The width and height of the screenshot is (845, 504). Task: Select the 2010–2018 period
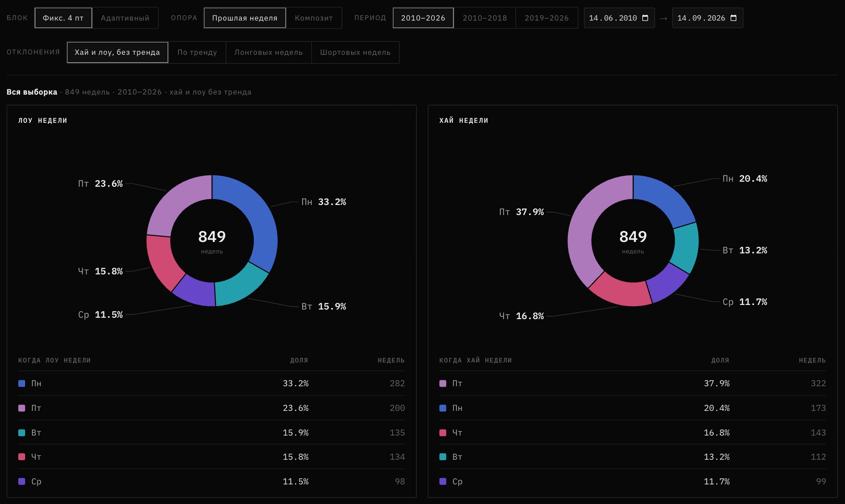tap(485, 18)
